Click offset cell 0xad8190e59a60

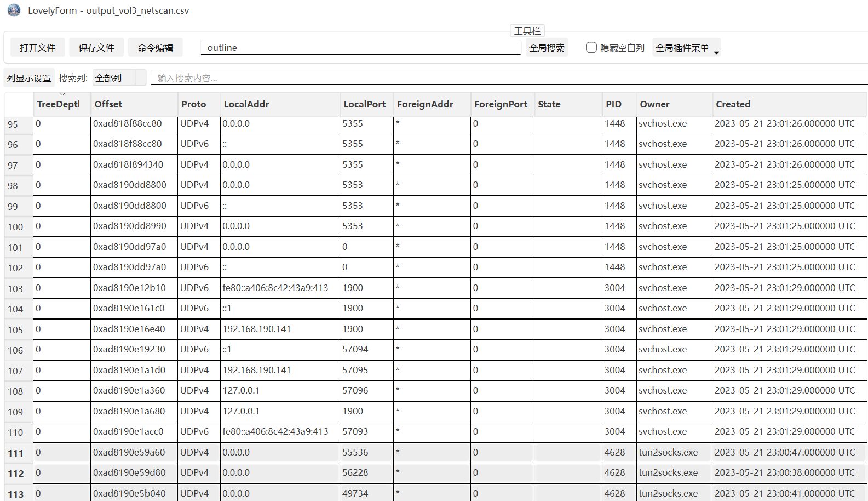[134, 452]
